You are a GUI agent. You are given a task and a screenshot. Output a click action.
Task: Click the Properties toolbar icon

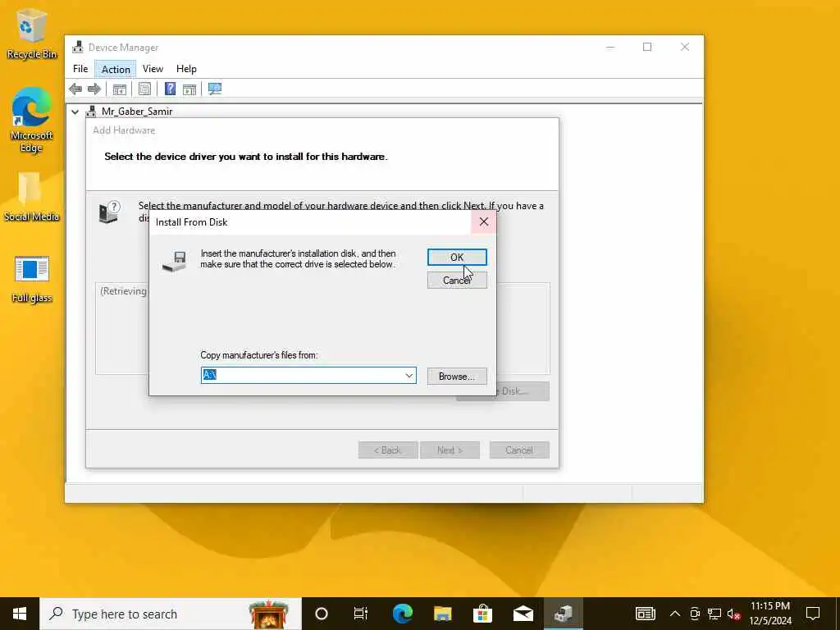tap(144, 89)
